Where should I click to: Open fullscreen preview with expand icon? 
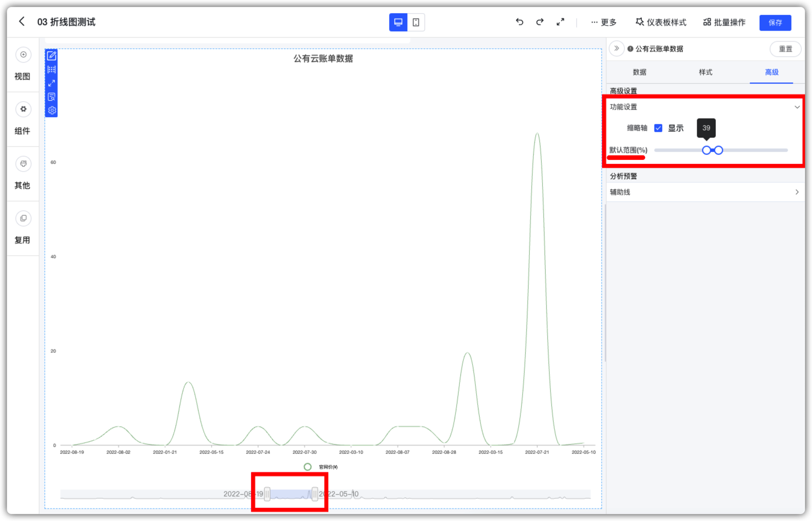pyautogui.click(x=560, y=22)
